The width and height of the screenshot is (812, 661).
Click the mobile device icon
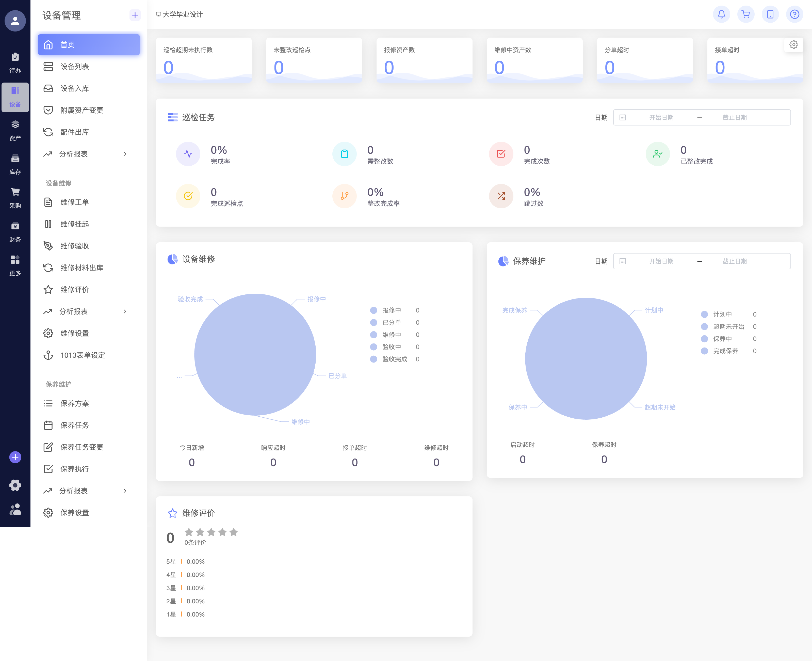pos(770,14)
